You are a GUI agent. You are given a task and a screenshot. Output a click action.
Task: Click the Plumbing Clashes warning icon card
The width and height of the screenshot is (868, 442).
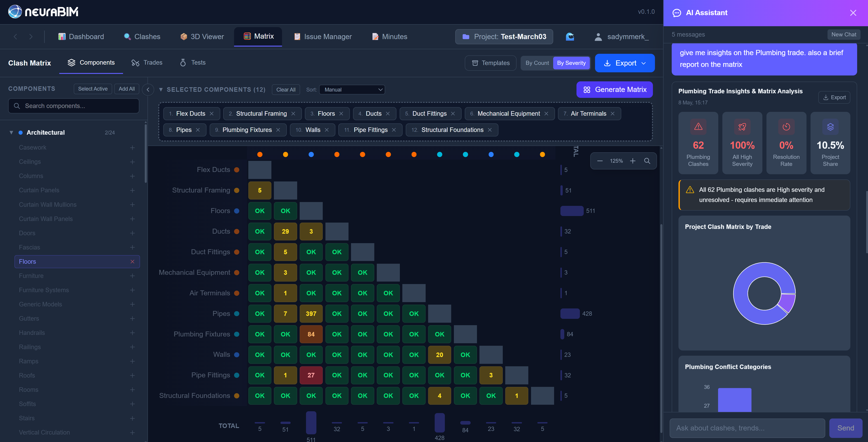(x=698, y=143)
